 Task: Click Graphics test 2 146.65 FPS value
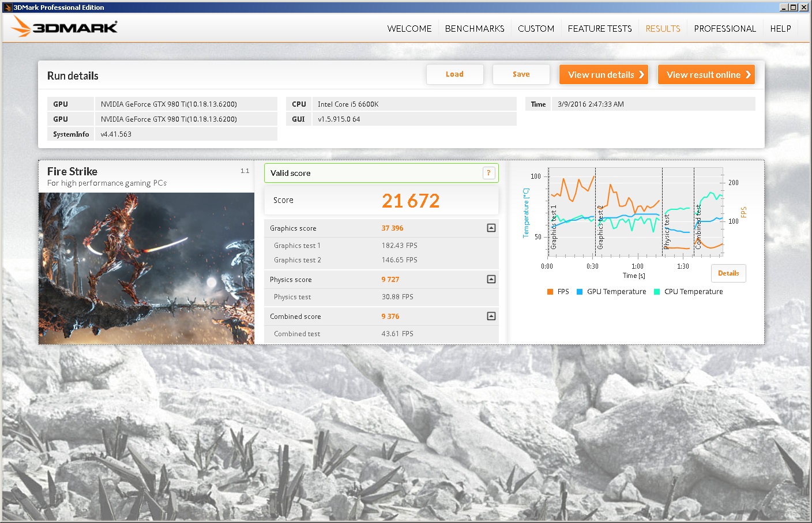[399, 260]
